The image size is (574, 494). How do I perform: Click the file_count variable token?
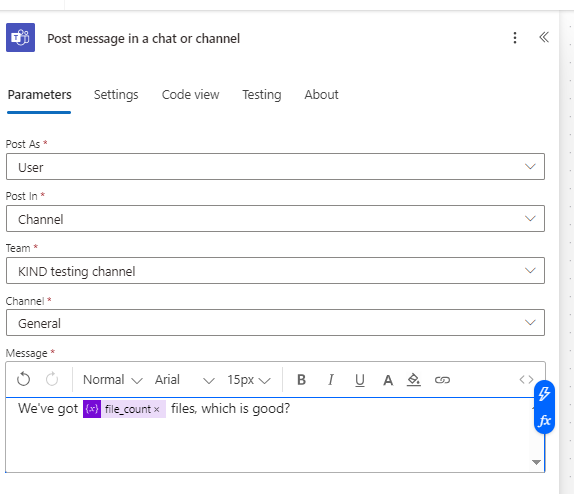(124, 409)
